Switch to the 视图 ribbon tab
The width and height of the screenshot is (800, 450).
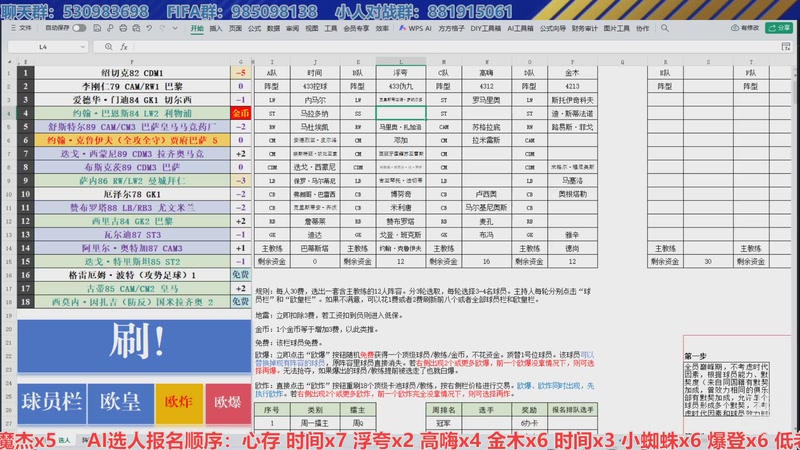click(312, 29)
